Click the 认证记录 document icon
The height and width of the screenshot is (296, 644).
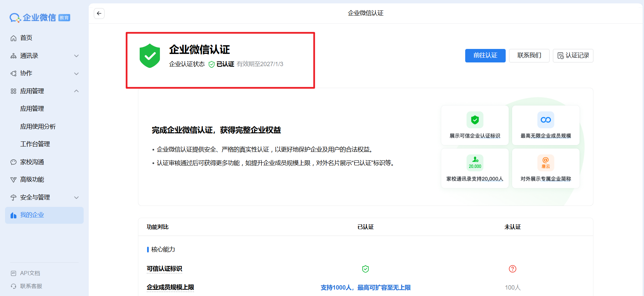[x=560, y=56]
